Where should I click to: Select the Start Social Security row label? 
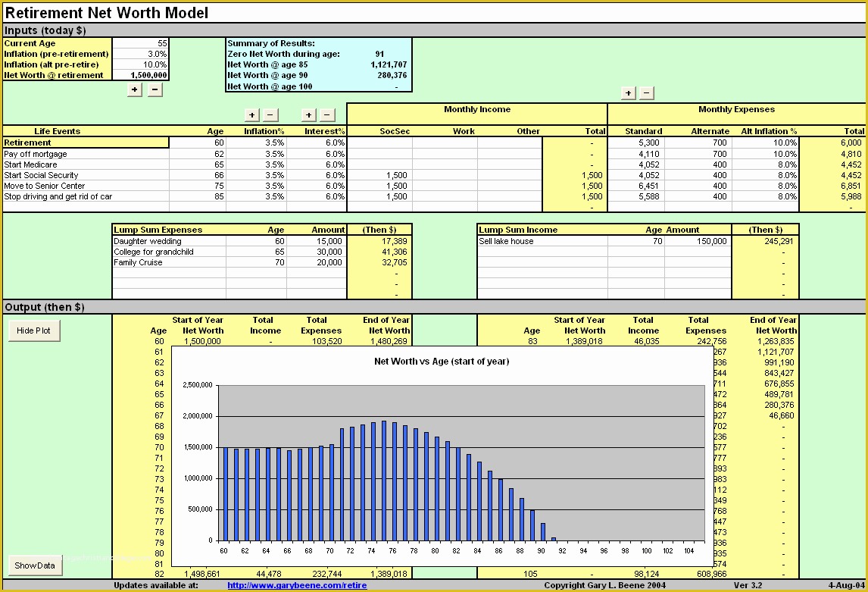[86, 175]
